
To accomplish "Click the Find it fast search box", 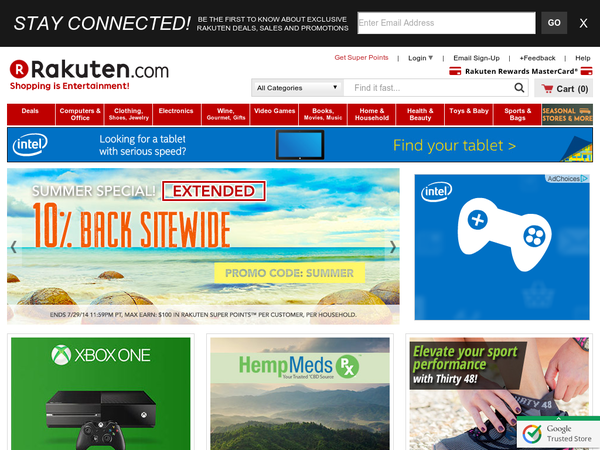I will click(x=429, y=88).
